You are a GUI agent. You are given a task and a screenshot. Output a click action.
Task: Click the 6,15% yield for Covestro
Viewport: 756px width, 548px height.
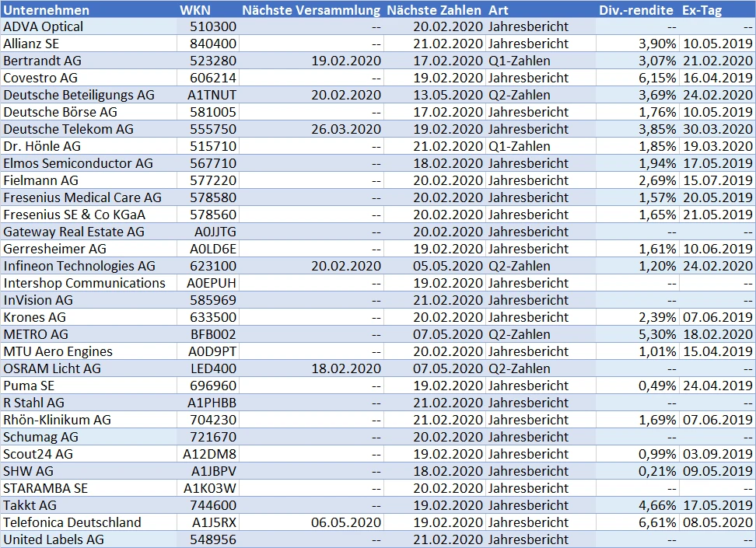[x=657, y=78]
